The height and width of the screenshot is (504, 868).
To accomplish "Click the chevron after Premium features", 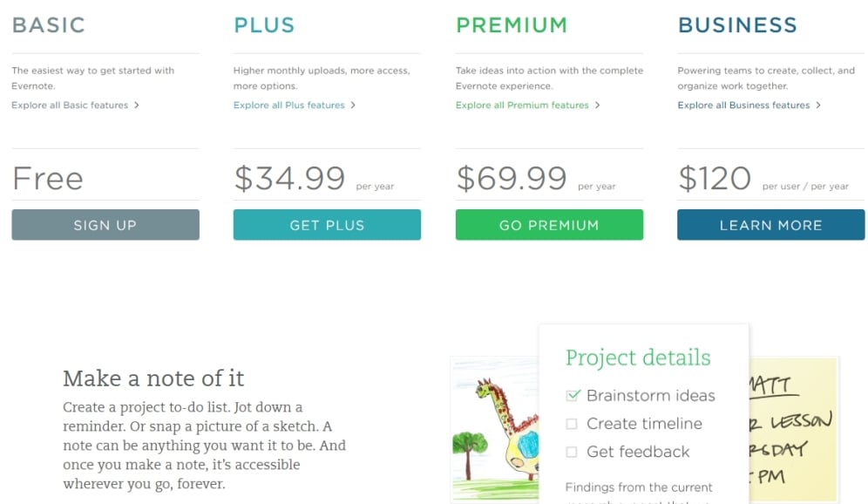I will pyautogui.click(x=597, y=106).
